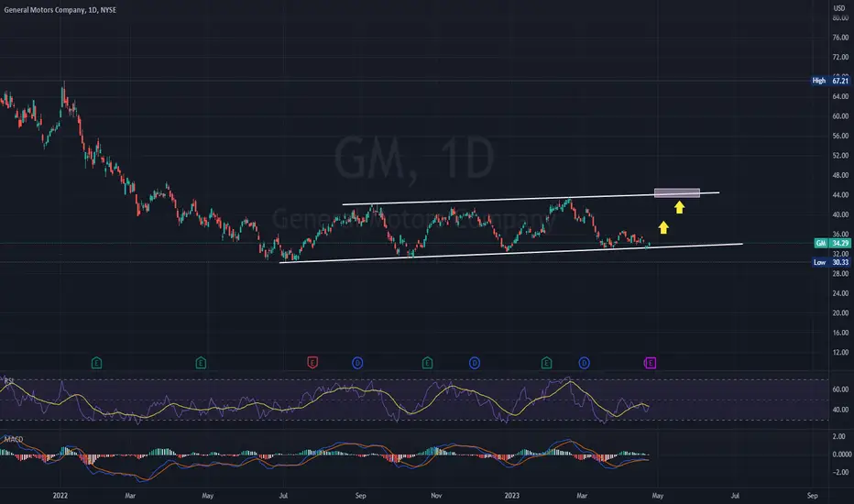Click the dividend D marker near Sep 2022

pos(357,363)
